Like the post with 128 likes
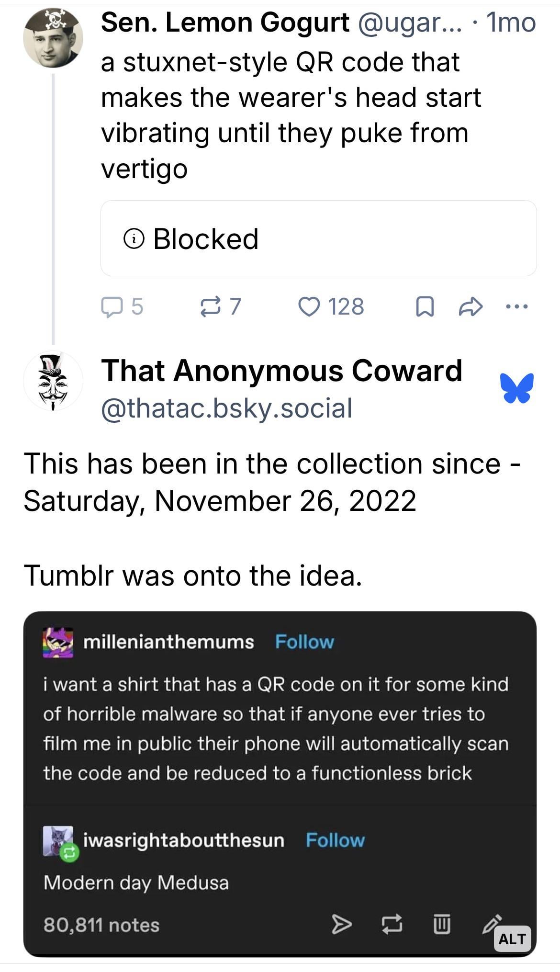This screenshot has width=560, height=972. pos(309,307)
